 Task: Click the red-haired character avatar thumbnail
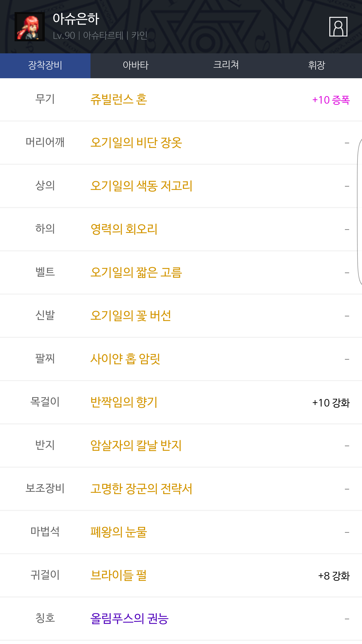click(30, 27)
